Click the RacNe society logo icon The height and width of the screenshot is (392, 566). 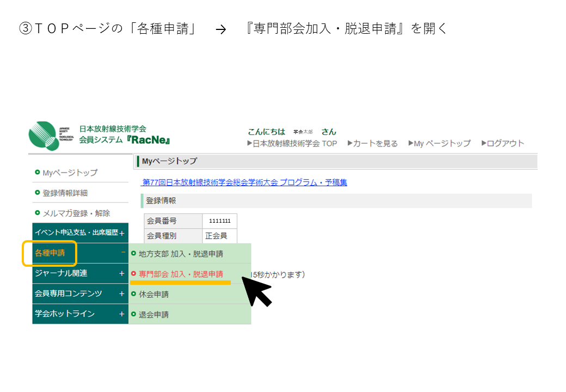point(44,135)
